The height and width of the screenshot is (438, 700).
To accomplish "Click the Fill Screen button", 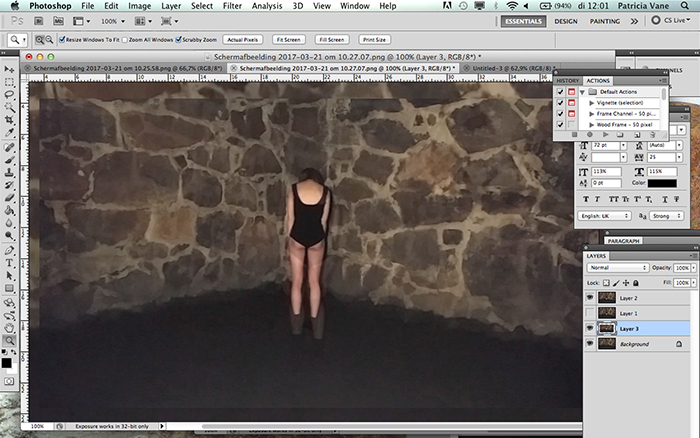I will click(x=332, y=40).
